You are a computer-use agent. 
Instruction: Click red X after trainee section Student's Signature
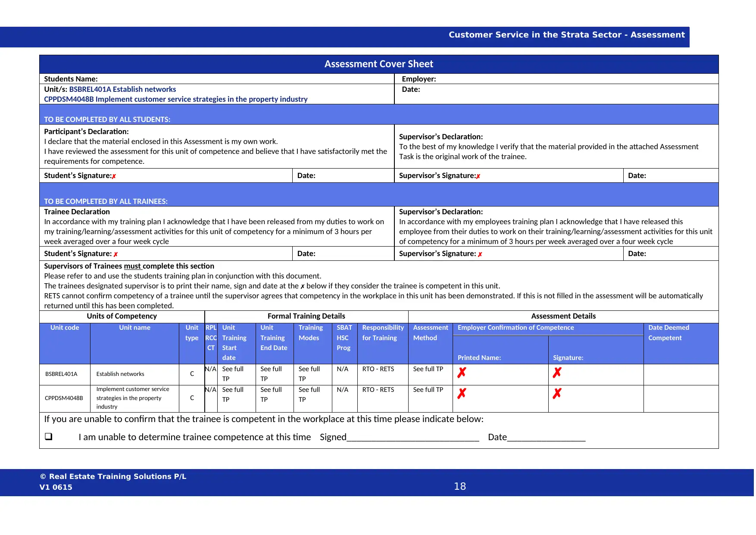116,254
